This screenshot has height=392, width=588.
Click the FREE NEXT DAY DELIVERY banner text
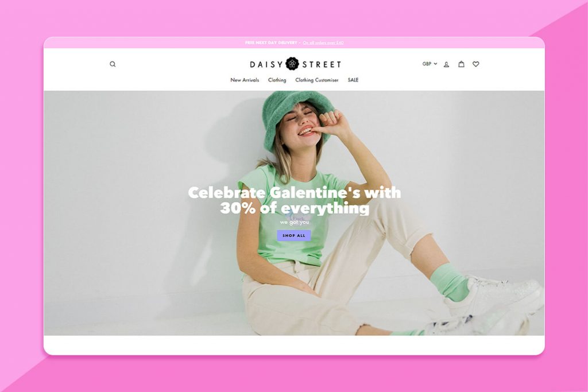271,42
